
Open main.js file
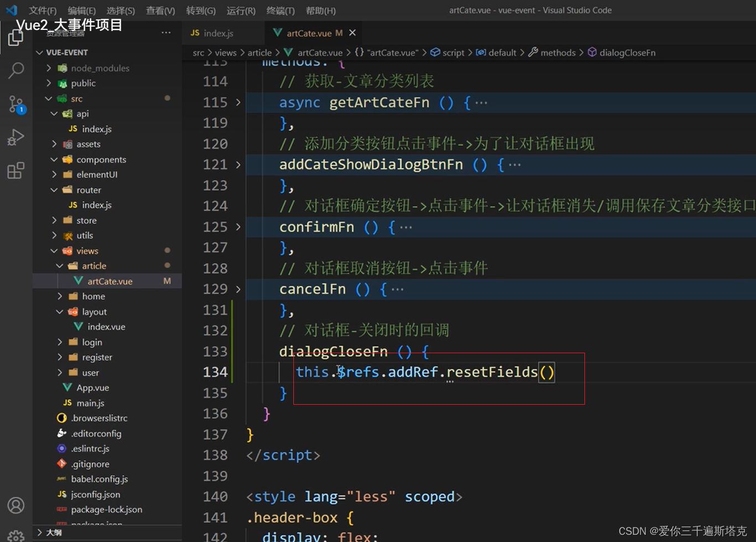point(107,403)
